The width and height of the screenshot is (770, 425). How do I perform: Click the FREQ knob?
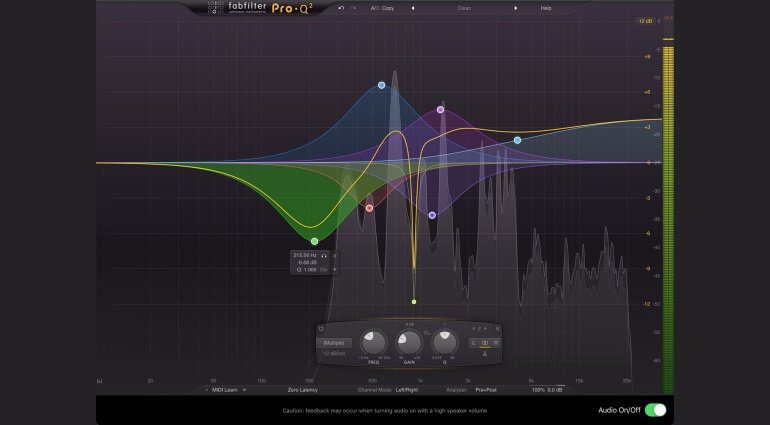(374, 342)
